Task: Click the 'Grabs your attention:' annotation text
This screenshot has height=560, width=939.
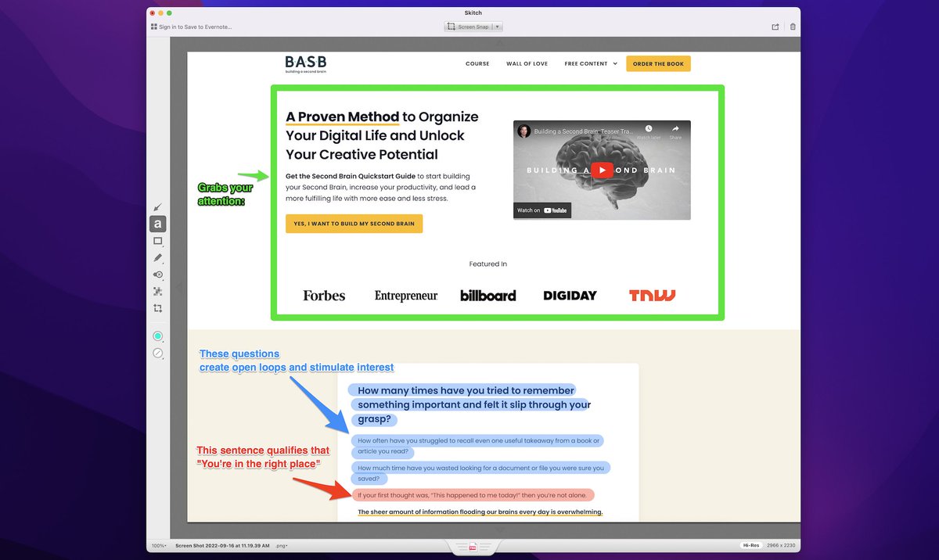Action: [x=225, y=195]
